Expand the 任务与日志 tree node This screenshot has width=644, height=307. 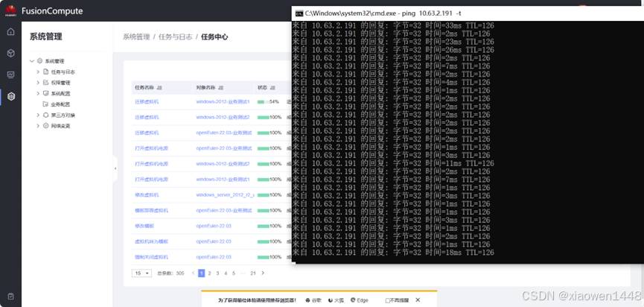[38, 72]
